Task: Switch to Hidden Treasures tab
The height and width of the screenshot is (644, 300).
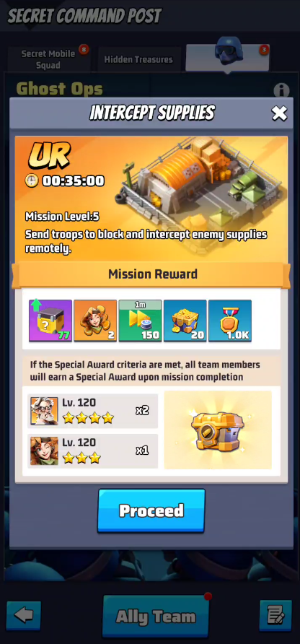Action: point(138,59)
